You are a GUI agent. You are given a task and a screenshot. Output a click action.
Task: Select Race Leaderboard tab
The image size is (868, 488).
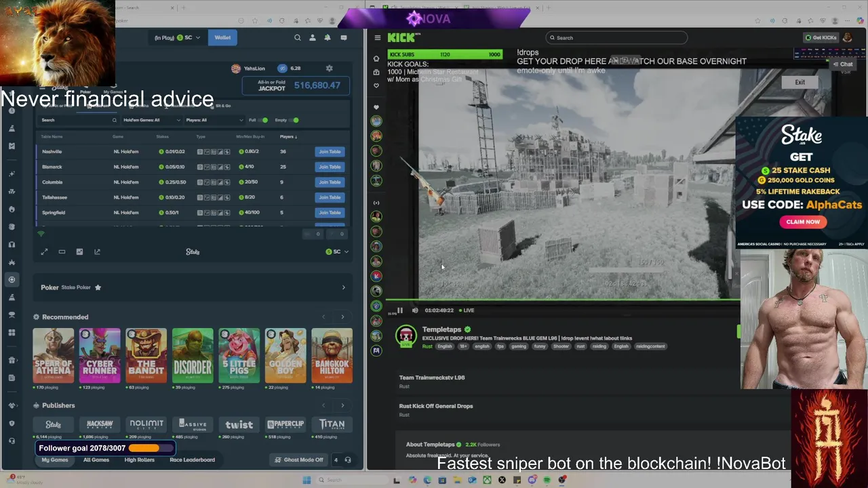192,460
